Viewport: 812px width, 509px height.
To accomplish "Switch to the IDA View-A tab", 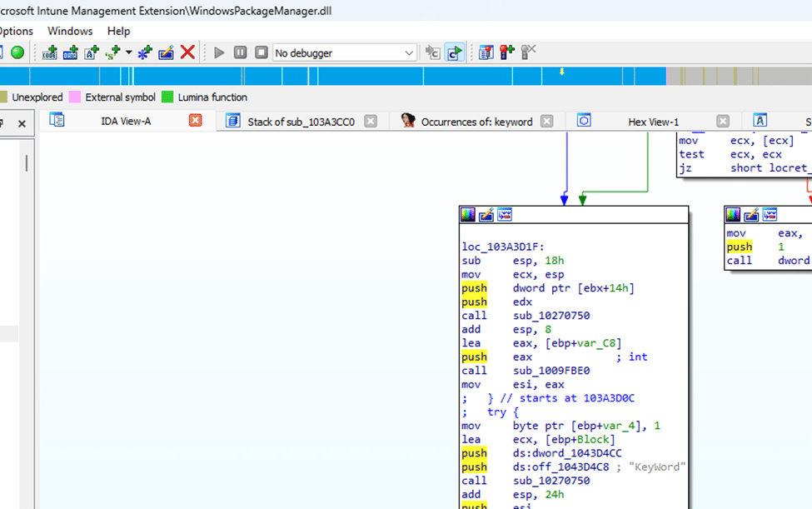I will [126, 121].
